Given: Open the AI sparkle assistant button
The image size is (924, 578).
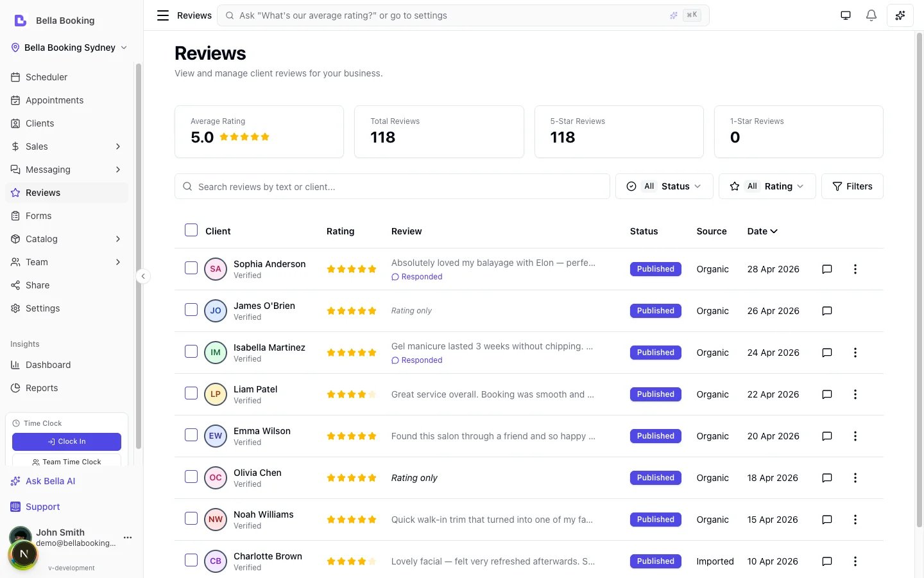Looking at the screenshot, I should (x=900, y=15).
